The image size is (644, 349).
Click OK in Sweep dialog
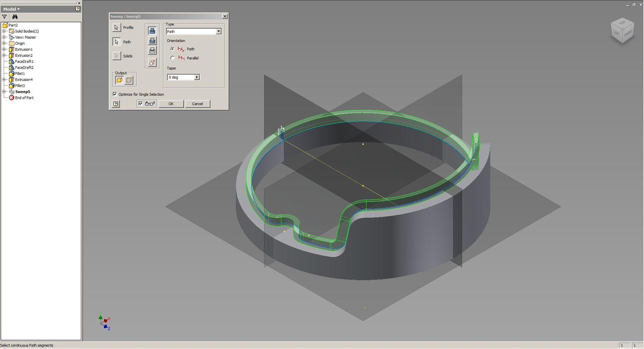pos(171,104)
